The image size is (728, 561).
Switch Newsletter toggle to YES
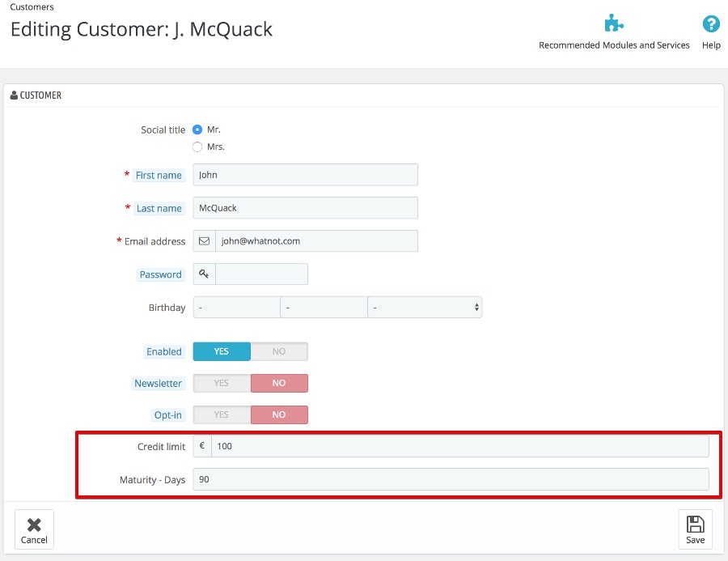point(222,383)
